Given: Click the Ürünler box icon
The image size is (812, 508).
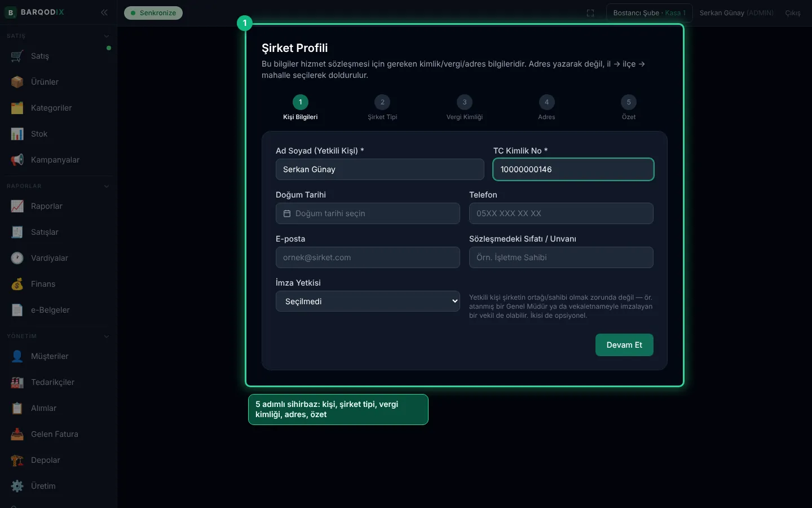Looking at the screenshot, I should pyautogui.click(x=17, y=82).
